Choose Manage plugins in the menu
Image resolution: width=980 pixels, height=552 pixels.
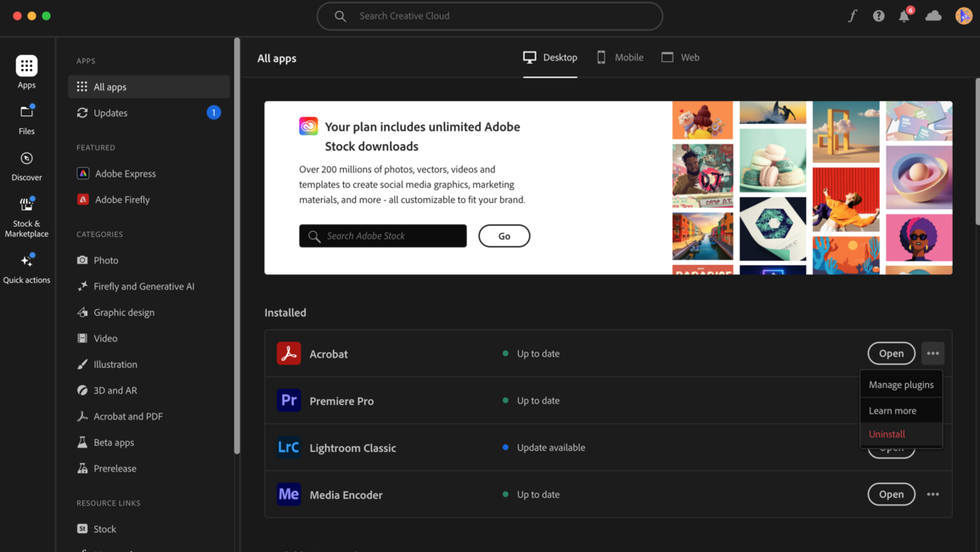click(900, 385)
